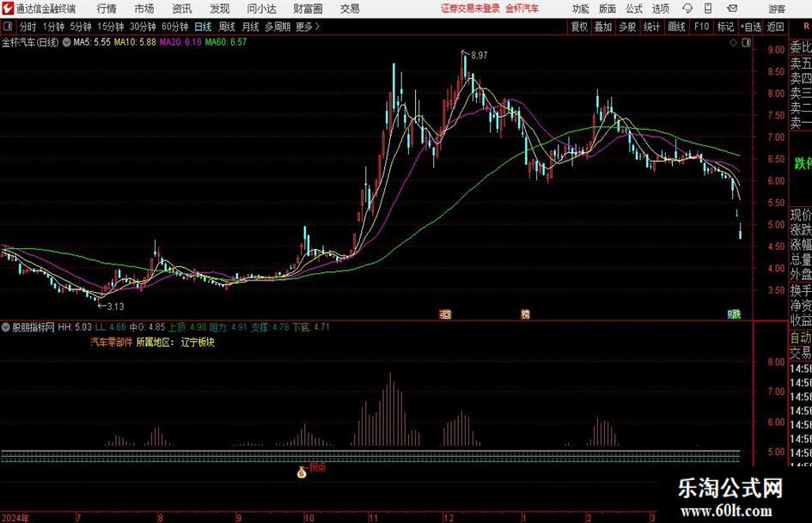
Task: Click the 跌 event marker on chart
Action: coord(735,313)
